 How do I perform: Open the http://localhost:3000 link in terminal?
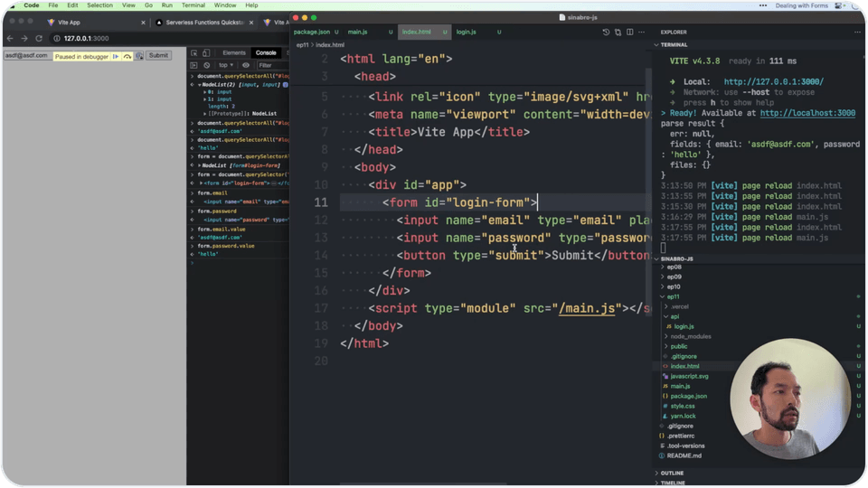point(807,113)
